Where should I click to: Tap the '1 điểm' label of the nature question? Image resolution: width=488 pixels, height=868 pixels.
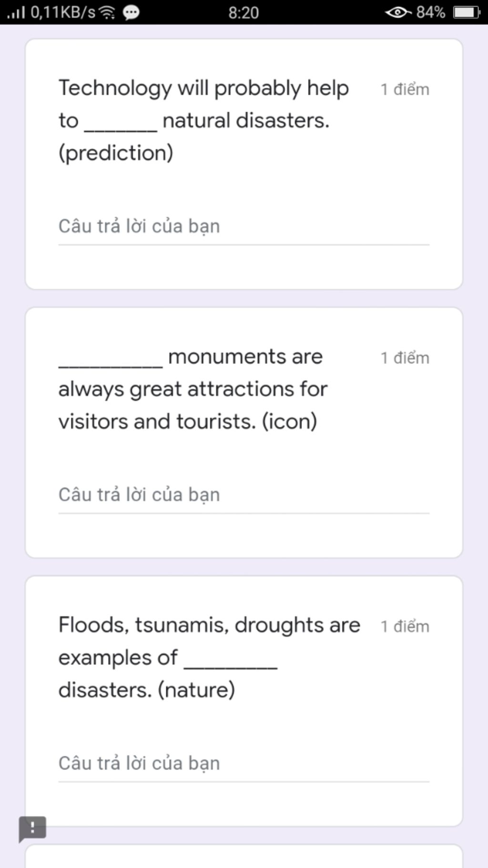pyautogui.click(x=405, y=626)
